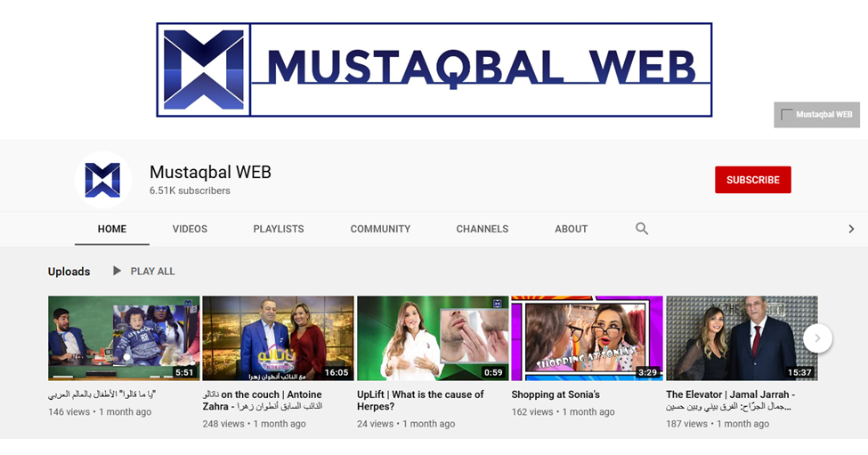Viewport: 868px width, 455px height.
Task: Open 'UpLift | What is the cause of Herpes?' title
Action: point(420,400)
